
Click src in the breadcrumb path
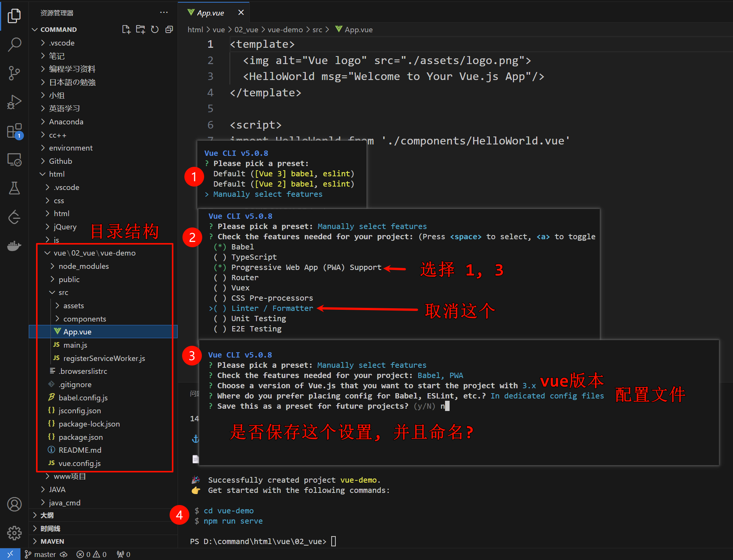(317, 30)
